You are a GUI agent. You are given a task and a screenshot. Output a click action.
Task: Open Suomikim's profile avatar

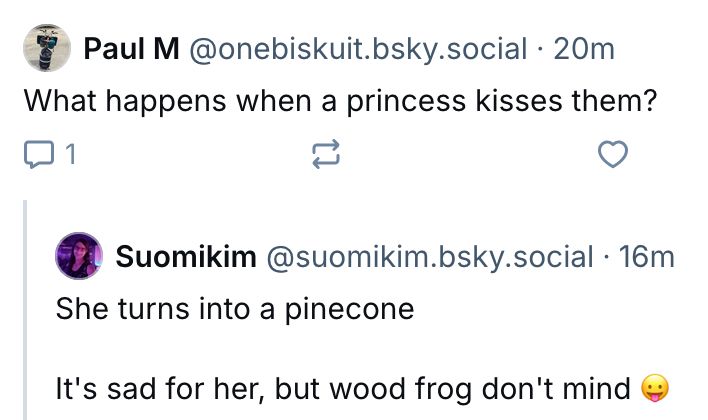pyautogui.click(x=79, y=257)
